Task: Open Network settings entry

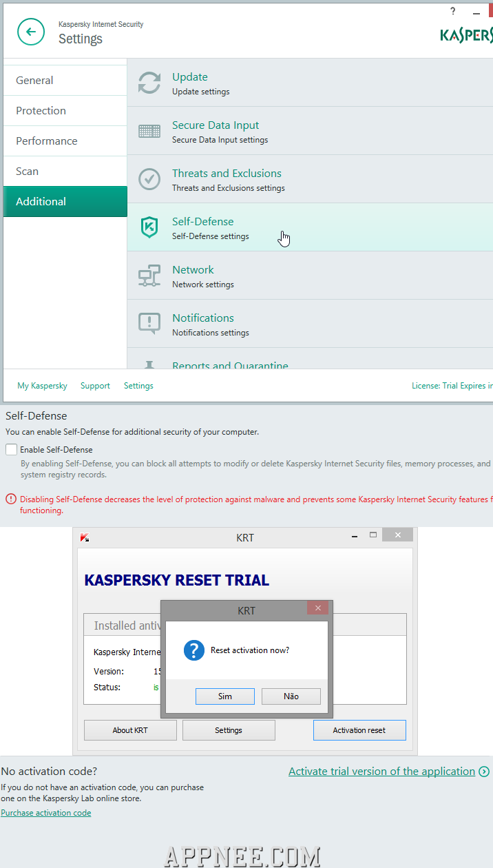Action: point(310,276)
